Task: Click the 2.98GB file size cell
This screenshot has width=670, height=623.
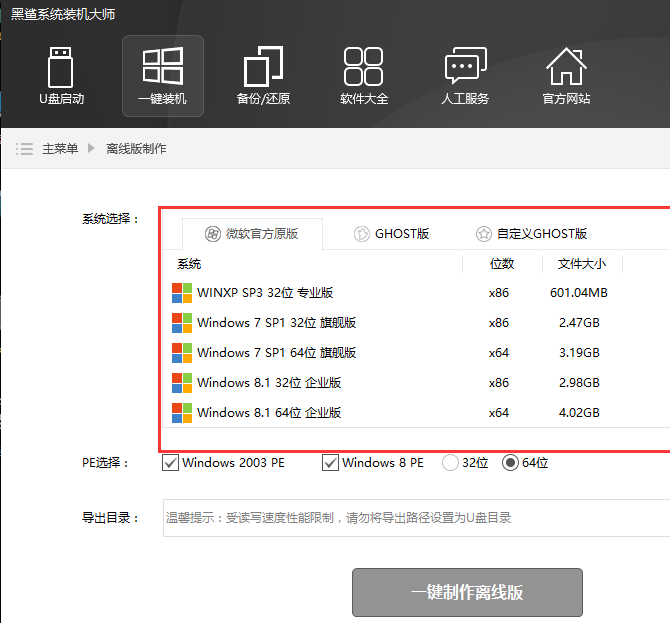Action: (579, 382)
